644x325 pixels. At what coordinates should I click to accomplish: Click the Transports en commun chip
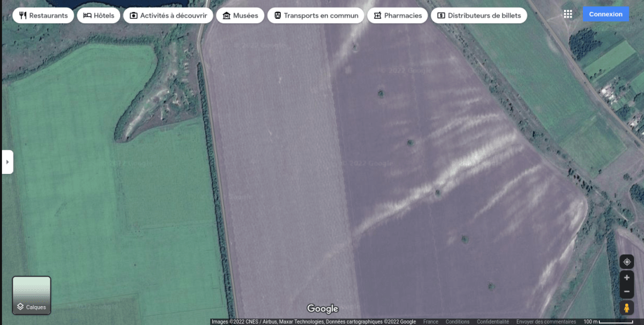pos(315,15)
